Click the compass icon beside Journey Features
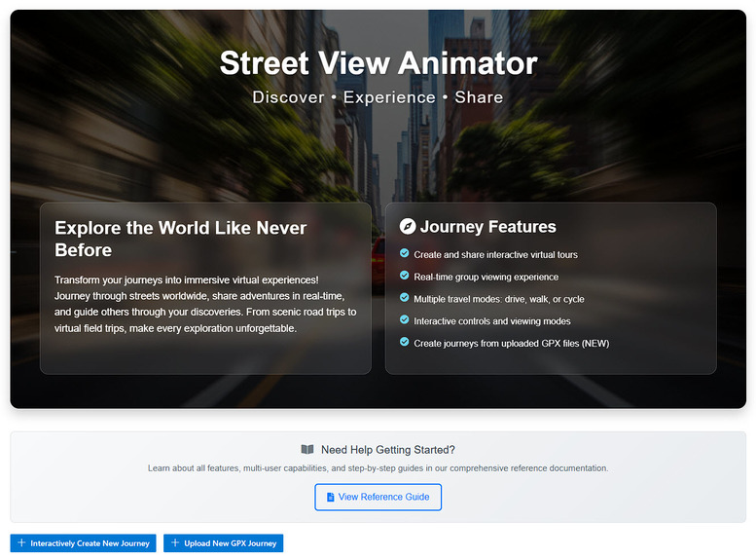This screenshot has width=756, height=558. coord(408,226)
